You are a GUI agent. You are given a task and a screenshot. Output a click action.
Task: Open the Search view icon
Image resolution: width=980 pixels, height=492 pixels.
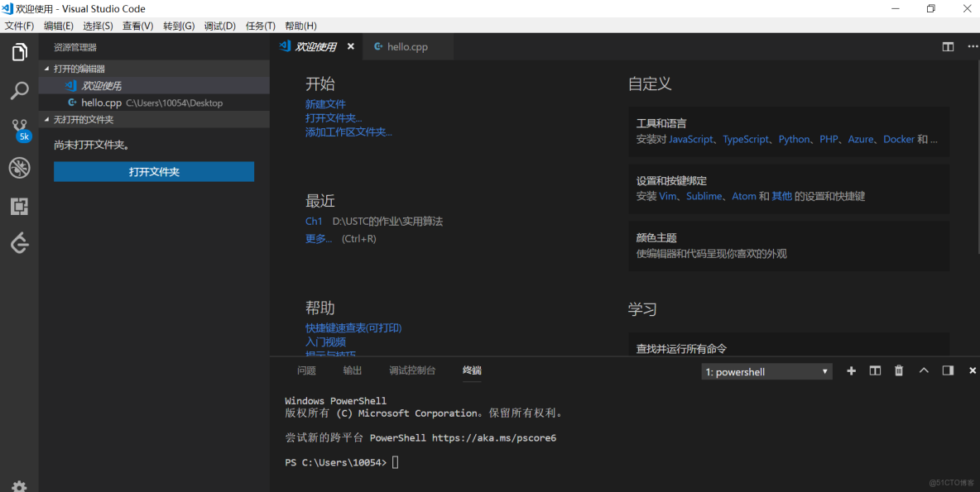point(19,91)
